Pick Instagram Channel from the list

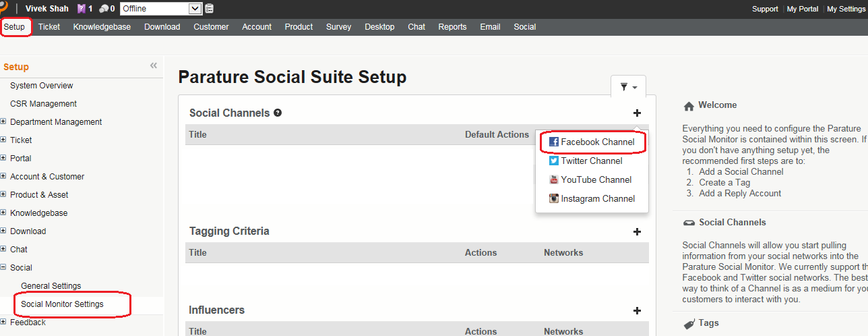click(597, 198)
